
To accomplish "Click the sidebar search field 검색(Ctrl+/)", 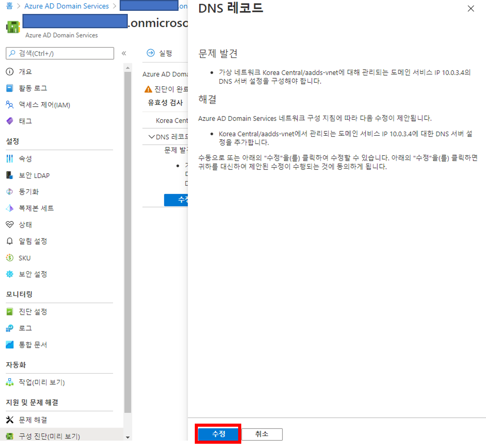I will [x=60, y=53].
